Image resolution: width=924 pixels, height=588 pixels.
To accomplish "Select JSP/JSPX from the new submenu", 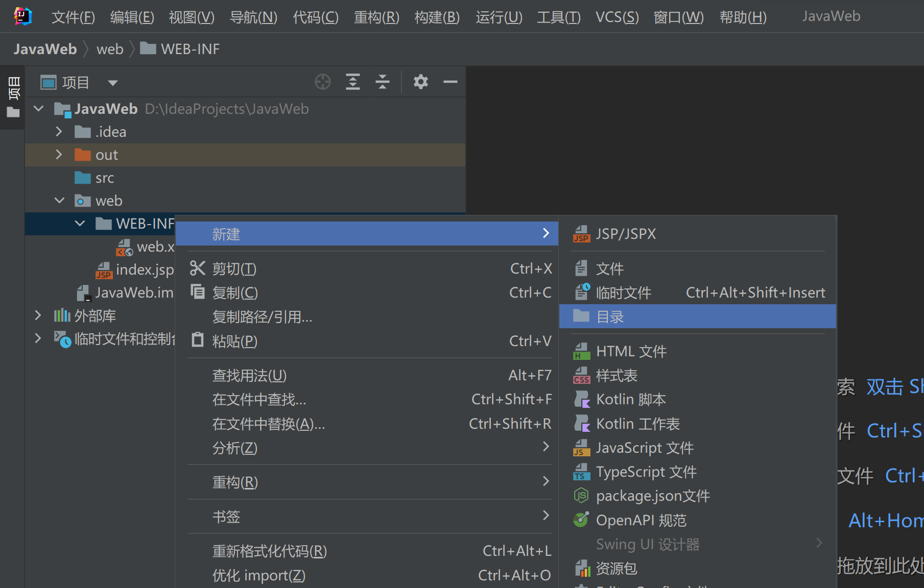I will click(x=626, y=233).
